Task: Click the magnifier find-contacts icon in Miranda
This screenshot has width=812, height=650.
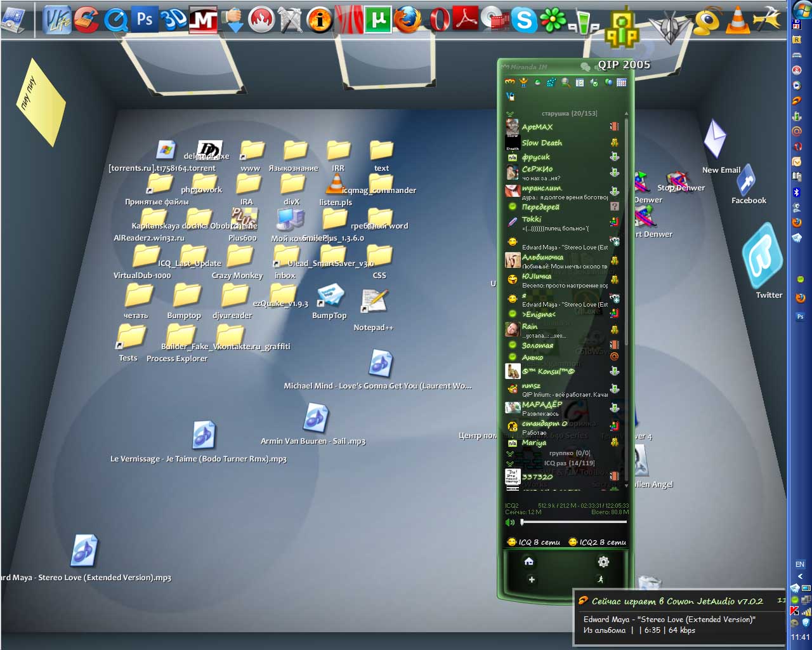Action: 565,83
